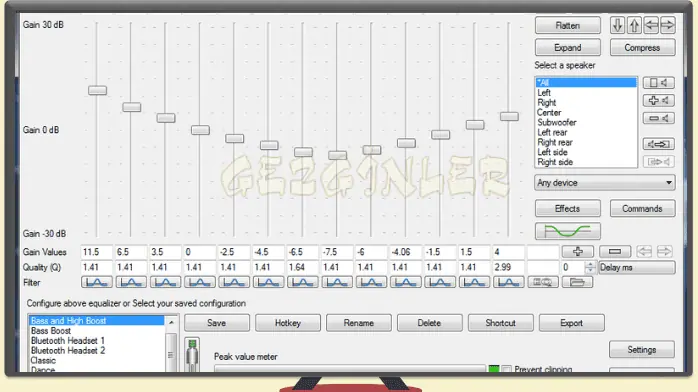Open the Settings button

[x=642, y=350]
